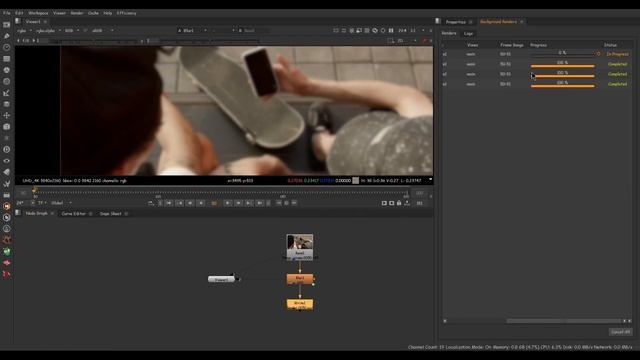Open the rgba channel layer dropdown
This screenshot has width=640, height=360.
24,31
